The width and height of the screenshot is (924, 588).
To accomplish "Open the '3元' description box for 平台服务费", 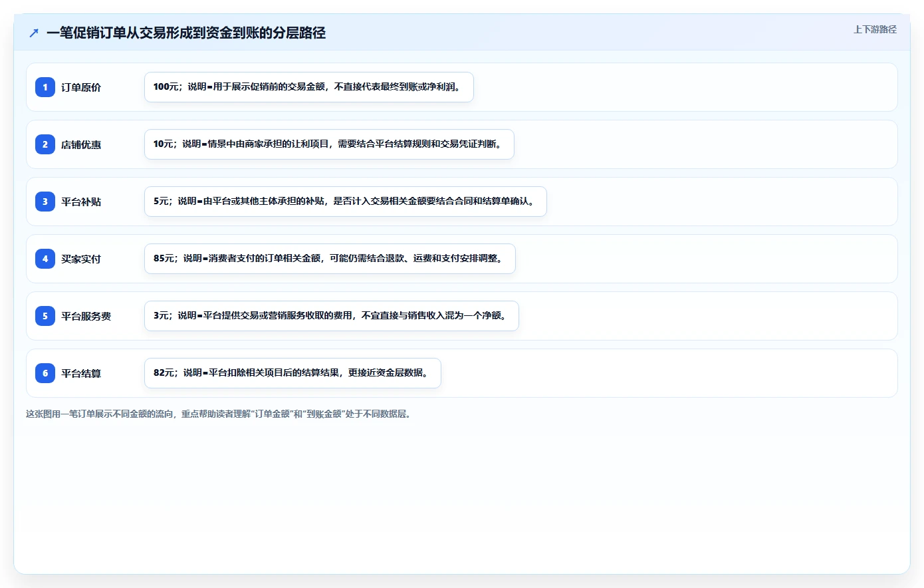I will tap(332, 316).
